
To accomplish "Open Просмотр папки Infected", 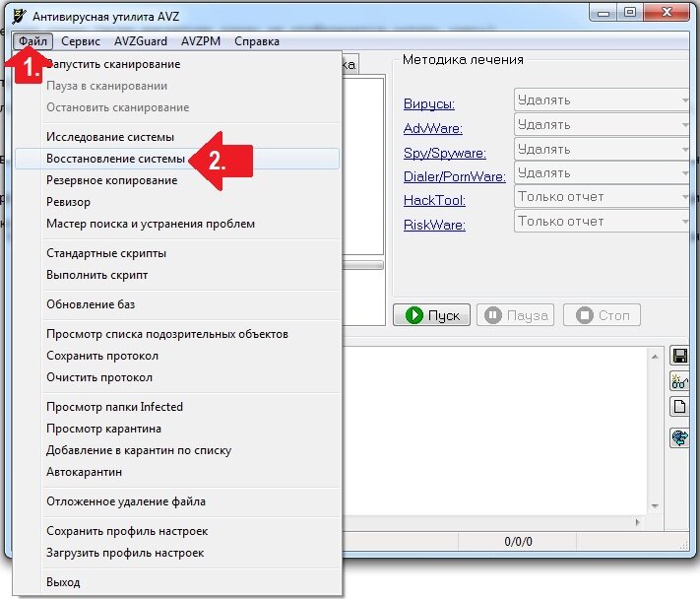I will [177, 407].
